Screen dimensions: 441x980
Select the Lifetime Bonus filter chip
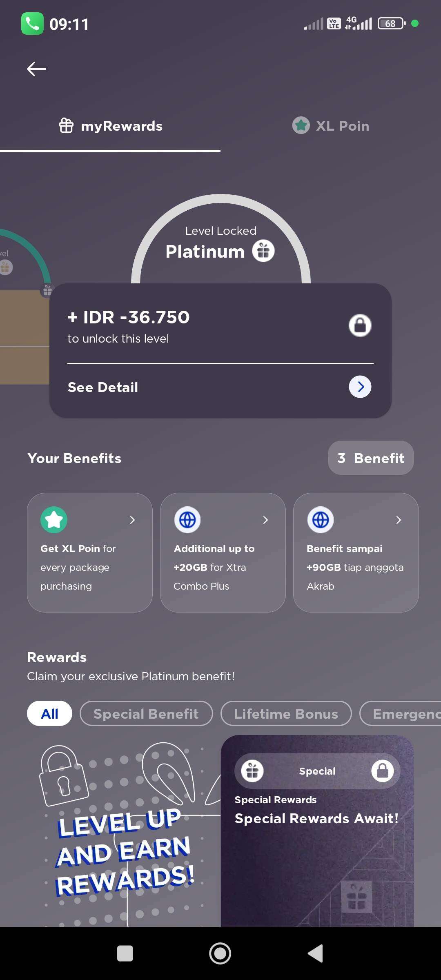pos(286,713)
